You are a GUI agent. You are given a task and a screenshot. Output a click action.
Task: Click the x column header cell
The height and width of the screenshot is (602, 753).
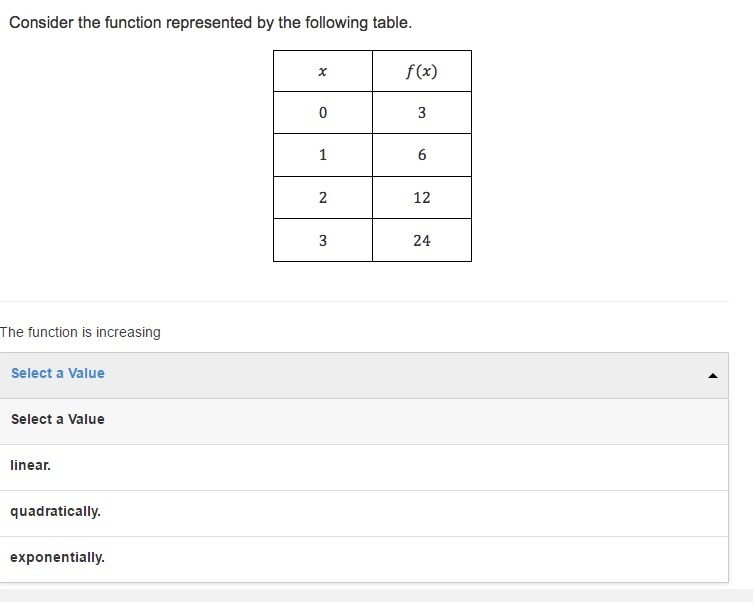tap(323, 71)
